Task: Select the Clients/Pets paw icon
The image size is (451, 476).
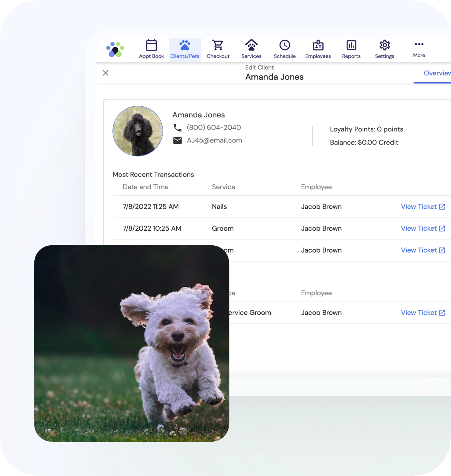Action: pyautogui.click(x=185, y=44)
